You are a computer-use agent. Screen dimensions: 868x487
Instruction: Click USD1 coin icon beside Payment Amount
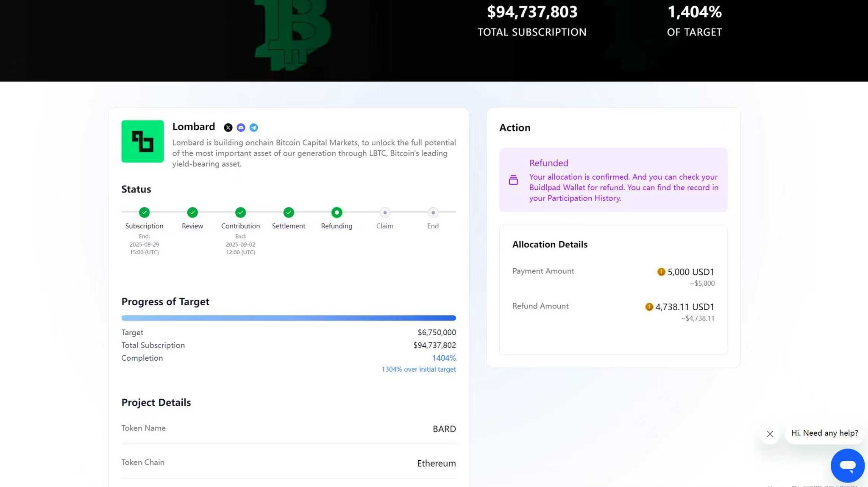[x=661, y=272]
